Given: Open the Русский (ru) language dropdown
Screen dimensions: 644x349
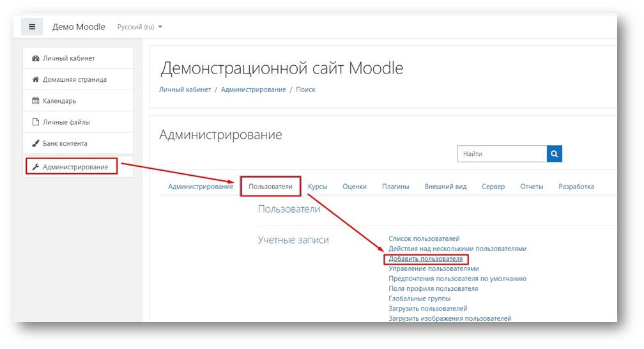Looking at the screenshot, I should pyautogui.click(x=140, y=27).
